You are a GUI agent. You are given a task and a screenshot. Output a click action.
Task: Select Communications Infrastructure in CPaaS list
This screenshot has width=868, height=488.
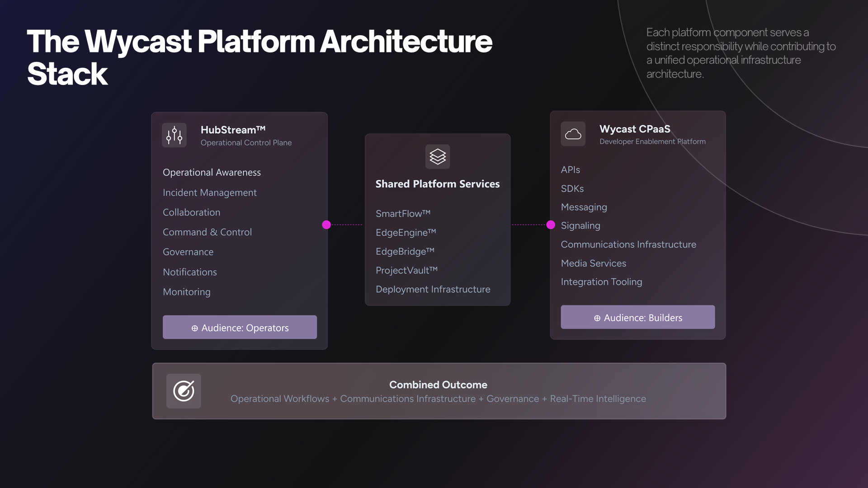(x=628, y=244)
